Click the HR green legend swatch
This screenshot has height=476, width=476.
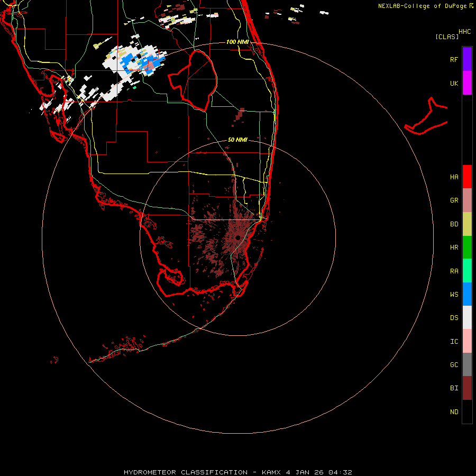click(x=467, y=248)
